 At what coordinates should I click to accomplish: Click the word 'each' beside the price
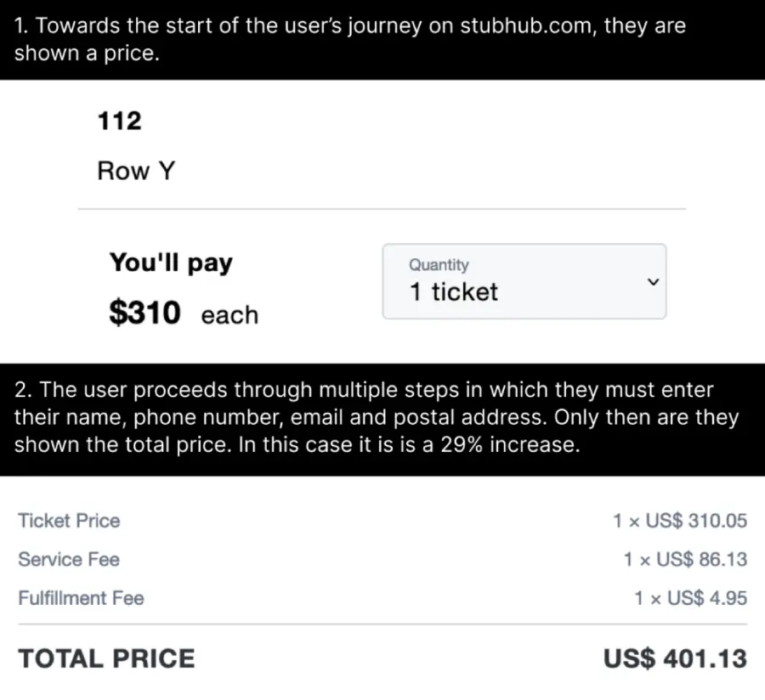[x=229, y=315]
